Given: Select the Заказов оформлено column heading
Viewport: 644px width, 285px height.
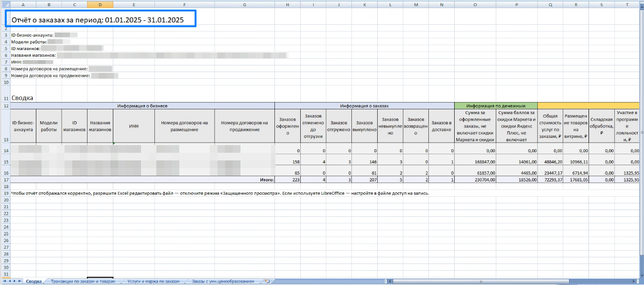Looking at the screenshot, I should point(287,126).
